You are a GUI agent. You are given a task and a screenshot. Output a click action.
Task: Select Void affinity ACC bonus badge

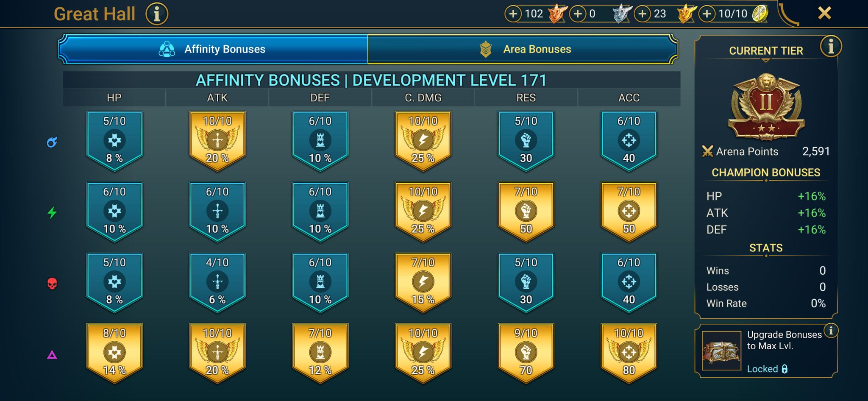[x=629, y=354]
